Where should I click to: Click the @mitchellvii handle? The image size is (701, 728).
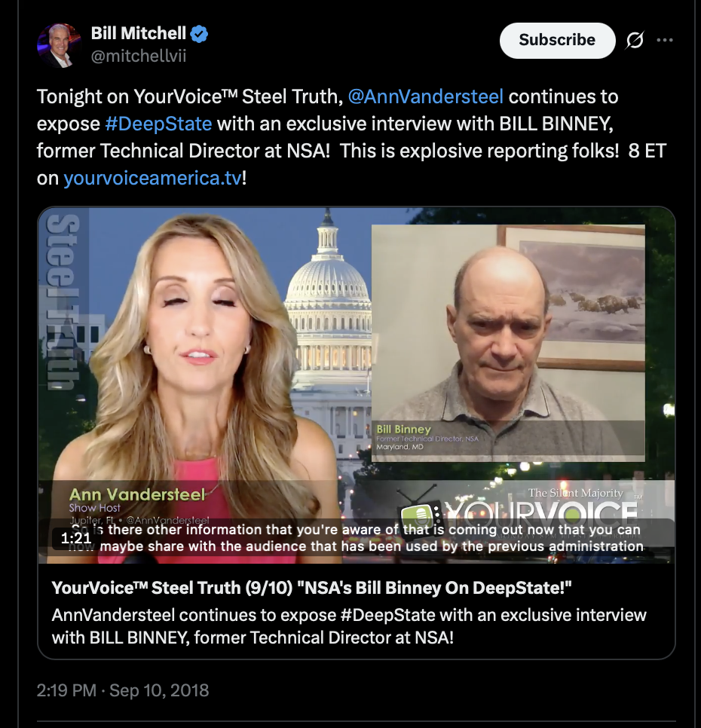[x=139, y=57]
